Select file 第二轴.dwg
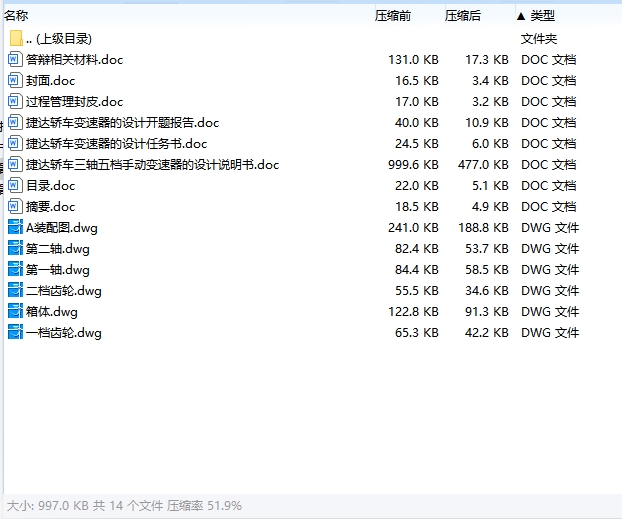Screen dimensions: 622x519 pos(311,249)
